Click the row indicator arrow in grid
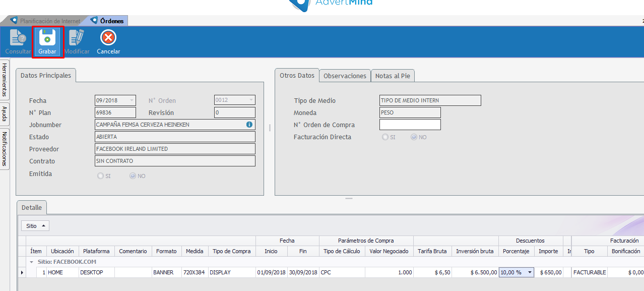This screenshot has width=644, height=291. pyautogui.click(x=22, y=273)
